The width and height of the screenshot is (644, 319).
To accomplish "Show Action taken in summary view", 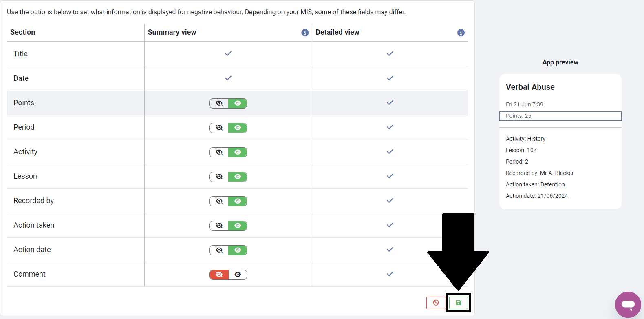I will [x=238, y=226].
